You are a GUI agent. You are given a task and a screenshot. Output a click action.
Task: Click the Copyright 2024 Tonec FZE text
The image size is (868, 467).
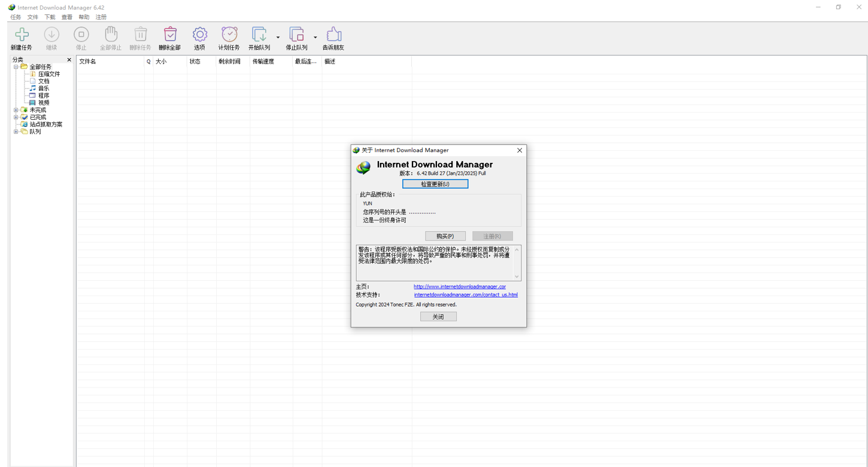pos(406,305)
